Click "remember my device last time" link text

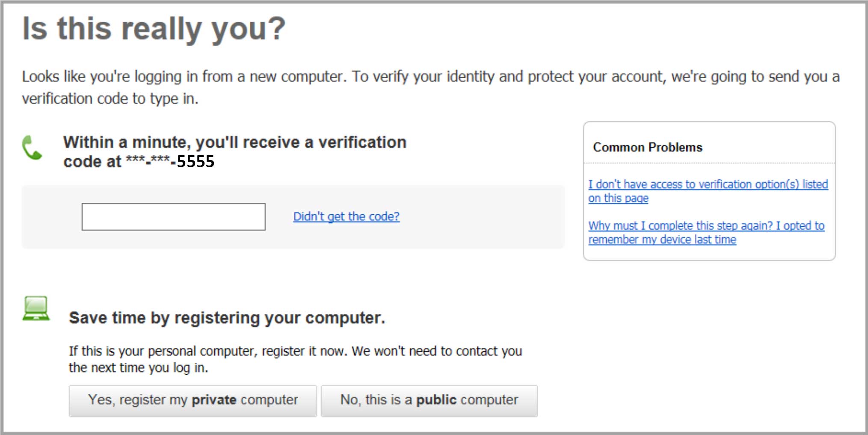[x=662, y=240]
